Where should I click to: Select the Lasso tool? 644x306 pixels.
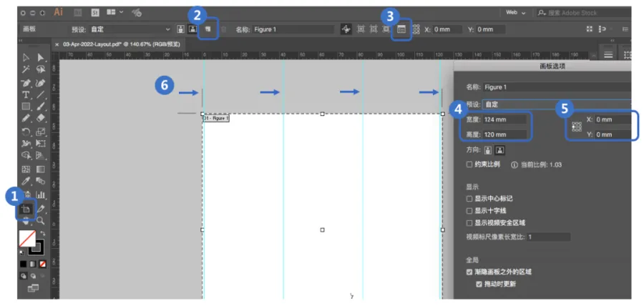pyautogui.click(x=41, y=69)
